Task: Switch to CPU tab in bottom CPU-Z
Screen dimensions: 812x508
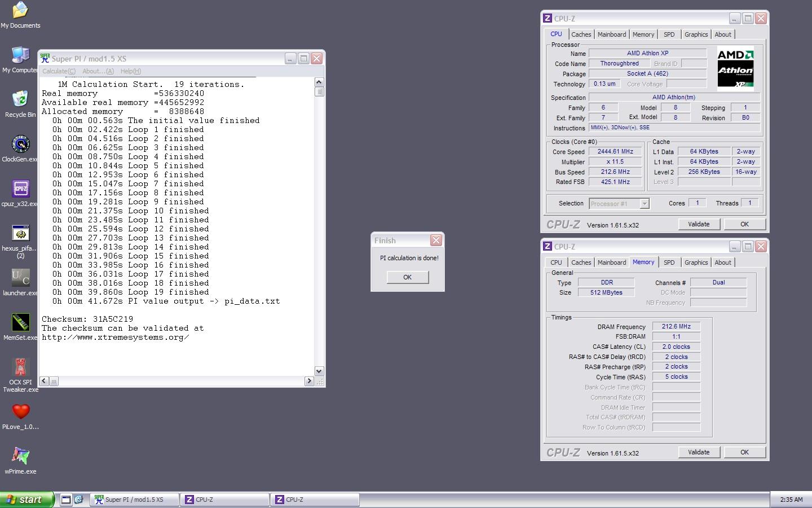Action: pyautogui.click(x=556, y=262)
